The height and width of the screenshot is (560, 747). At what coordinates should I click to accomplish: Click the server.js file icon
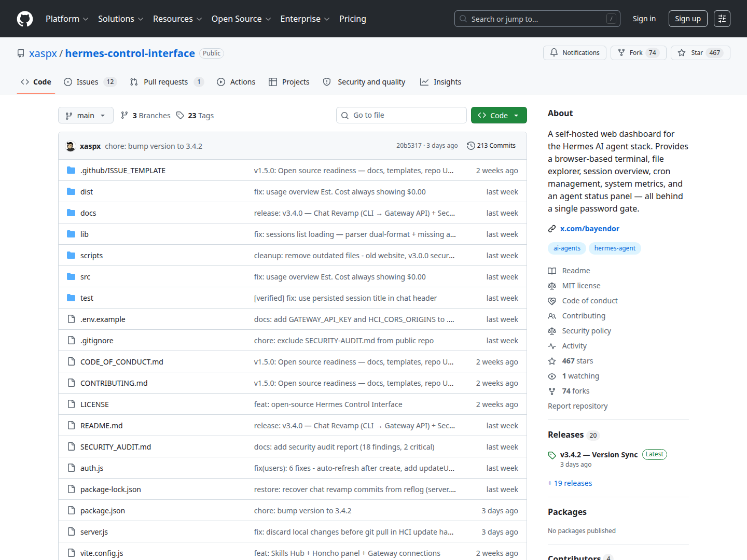[71, 532]
